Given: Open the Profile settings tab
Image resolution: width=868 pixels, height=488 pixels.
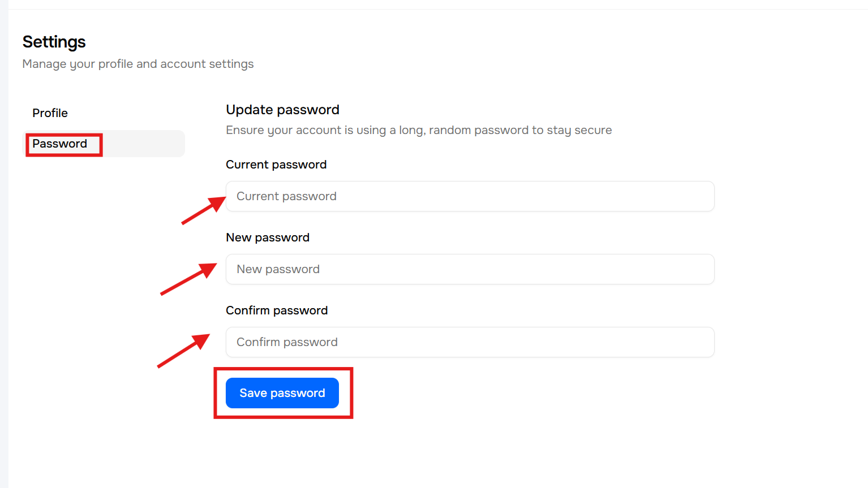Looking at the screenshot, I should pos(50,113).
